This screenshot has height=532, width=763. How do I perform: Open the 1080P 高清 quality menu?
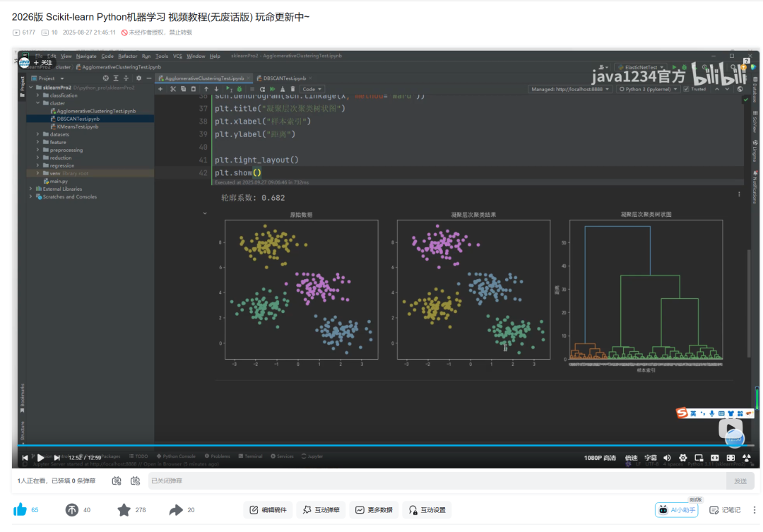pyautogui.click(x=600, y=458)
